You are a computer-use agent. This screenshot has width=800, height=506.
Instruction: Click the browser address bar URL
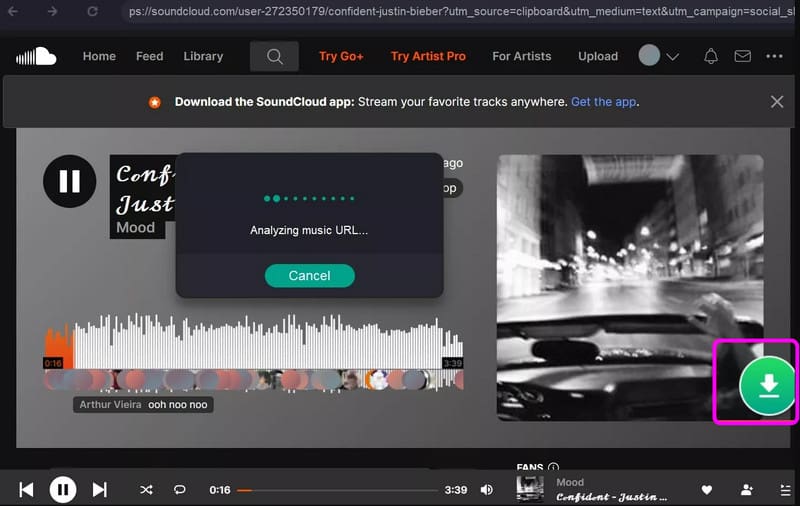pyautogui.click(x=459, y=11)
